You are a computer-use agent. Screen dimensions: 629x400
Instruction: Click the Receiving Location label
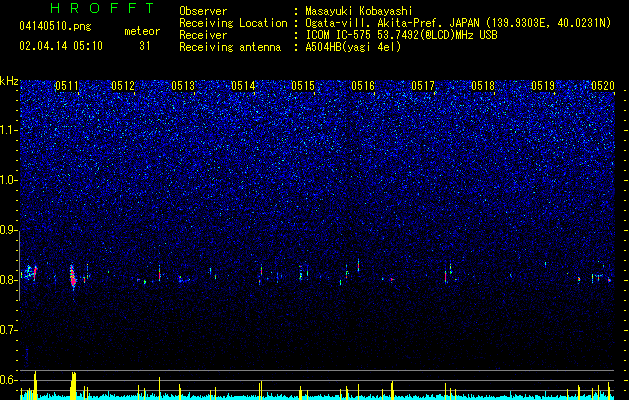coord(233,23)
